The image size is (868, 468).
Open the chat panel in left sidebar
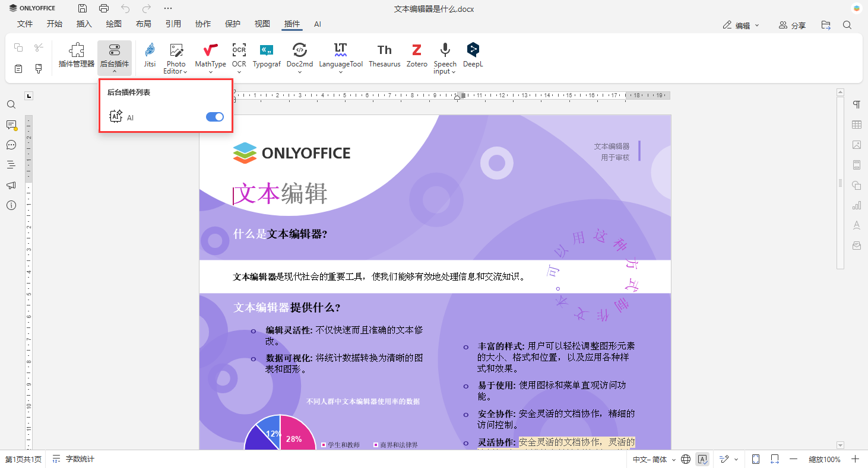pos(11,145)
